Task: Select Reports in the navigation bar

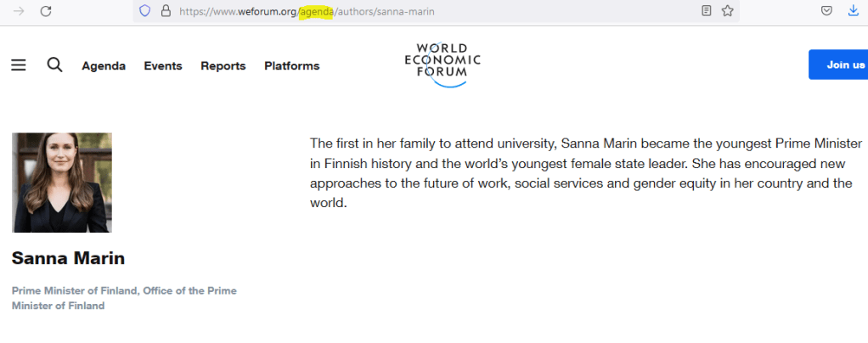Action: 223,66
